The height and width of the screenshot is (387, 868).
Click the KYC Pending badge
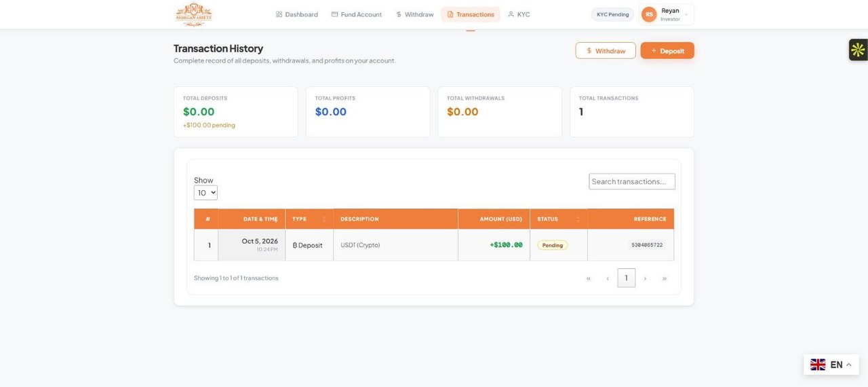coord(613,14)
